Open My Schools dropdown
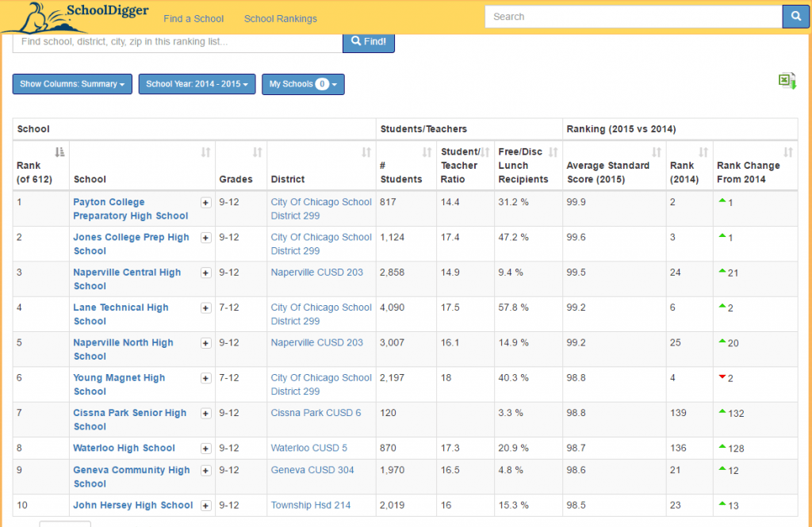The image size is (812, 527). 303,84
